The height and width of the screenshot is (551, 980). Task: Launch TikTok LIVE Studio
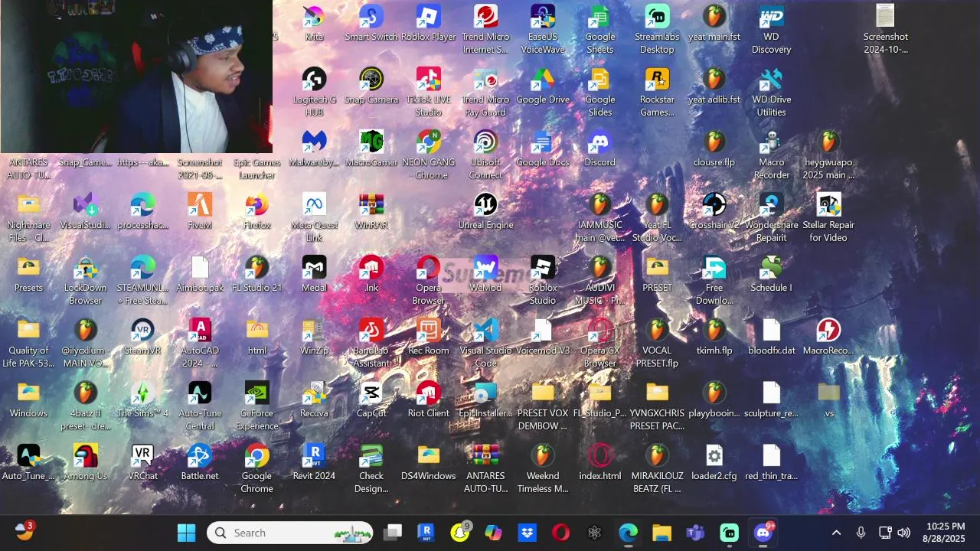pos(429,92)
